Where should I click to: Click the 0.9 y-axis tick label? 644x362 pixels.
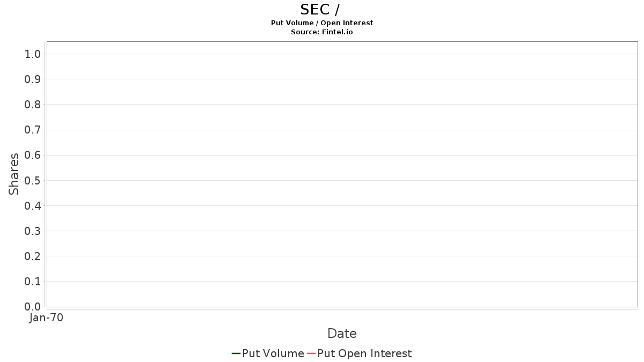tap(33, 79)
